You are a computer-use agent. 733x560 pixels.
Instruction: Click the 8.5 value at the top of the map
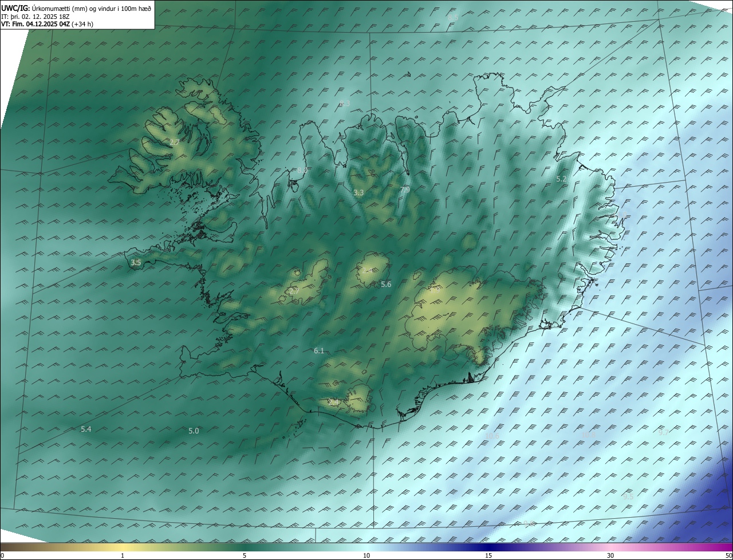click(453, 18)
